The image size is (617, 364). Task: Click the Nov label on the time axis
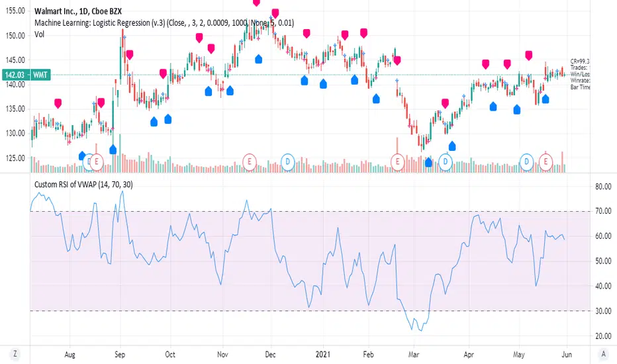(222, 355)
